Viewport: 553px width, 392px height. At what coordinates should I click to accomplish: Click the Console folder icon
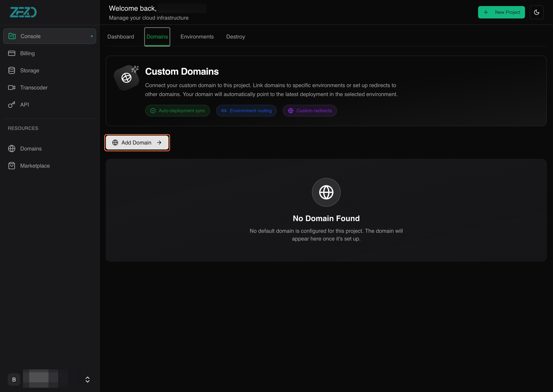tap(12, 36)
